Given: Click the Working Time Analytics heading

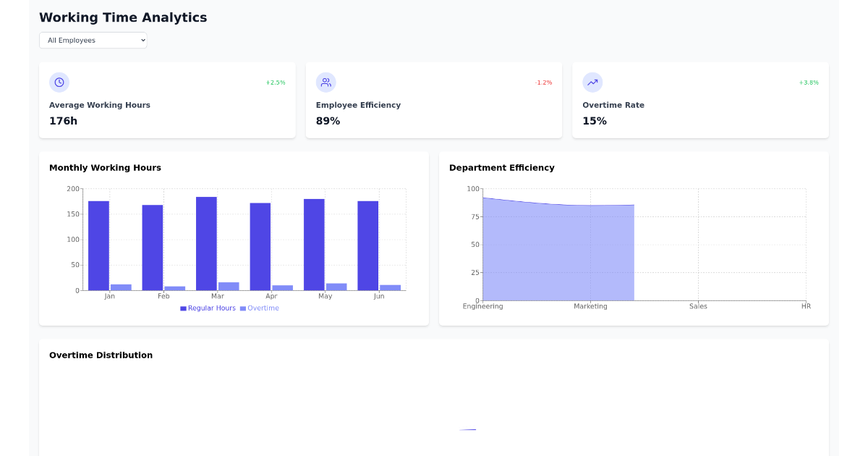Looking at the screenshot, I should tap(123, 17).
